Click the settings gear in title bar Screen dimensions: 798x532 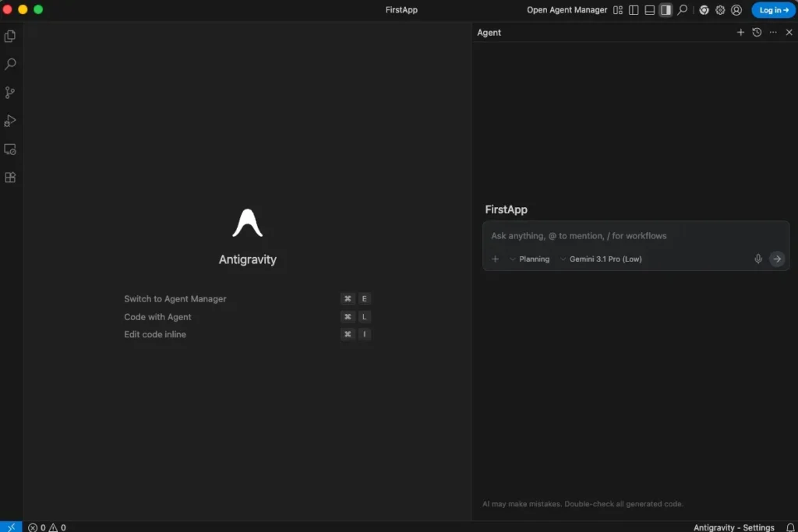(720, 10)
